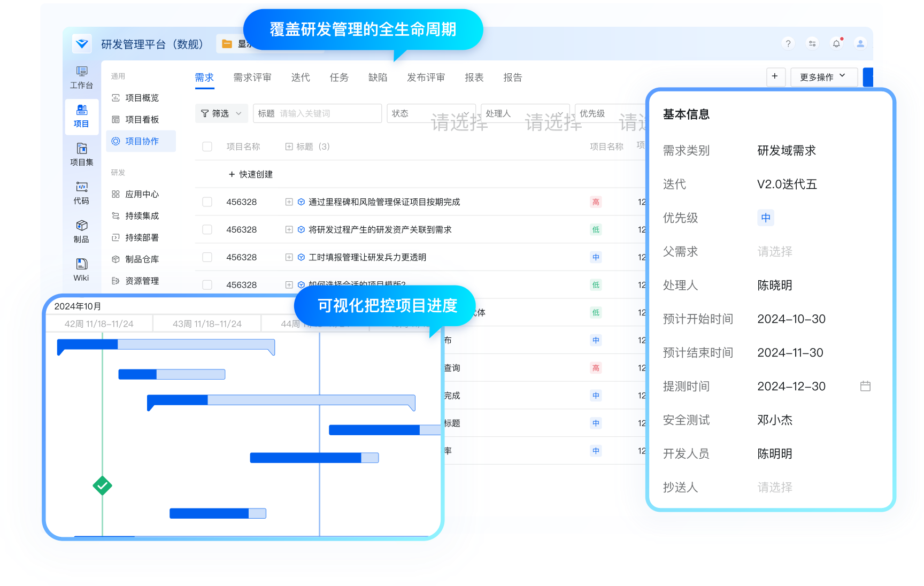The width and height of the screenshot is (924, 586).
Task: Select the 代码 code icon in sidebar
Action: pos(81,192)
